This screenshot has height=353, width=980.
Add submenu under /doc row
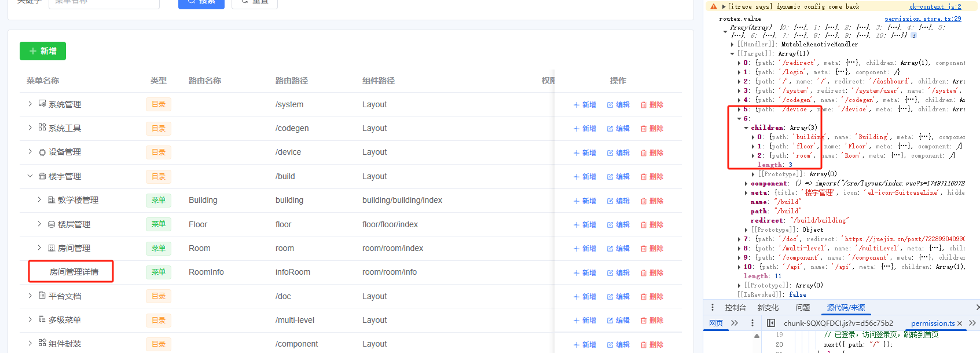tap(585, 297)
